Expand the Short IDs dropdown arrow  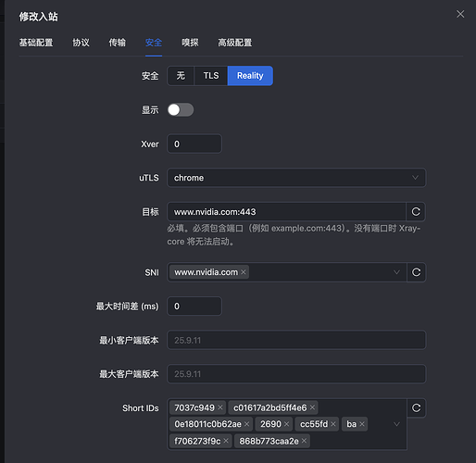tap(396, 424)
